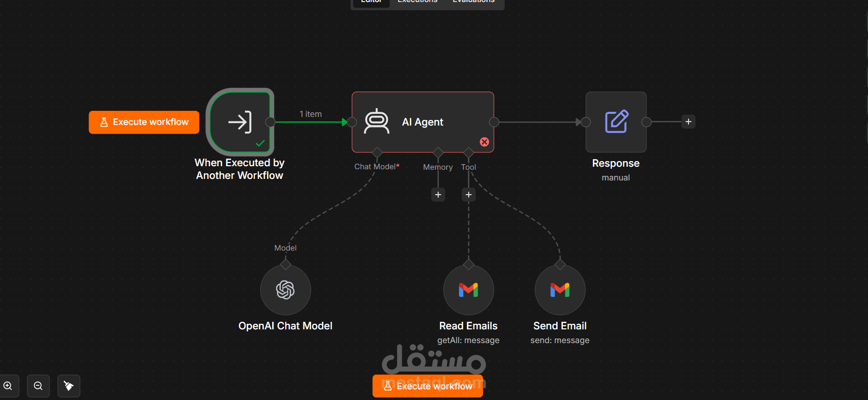
Task: Click the diamond connector atop Read Emails
Action: pos(468,265)
